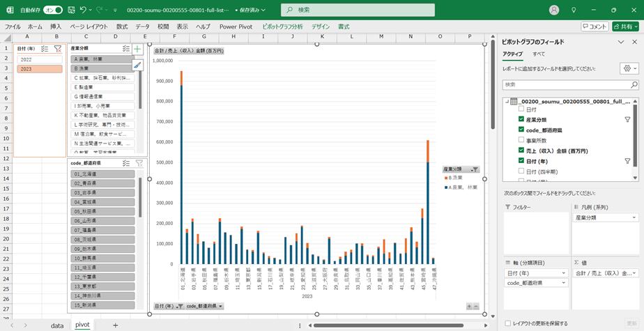Click the Undo arrow icon
This screenshot has width=644, height=331.
pos(84,10)
